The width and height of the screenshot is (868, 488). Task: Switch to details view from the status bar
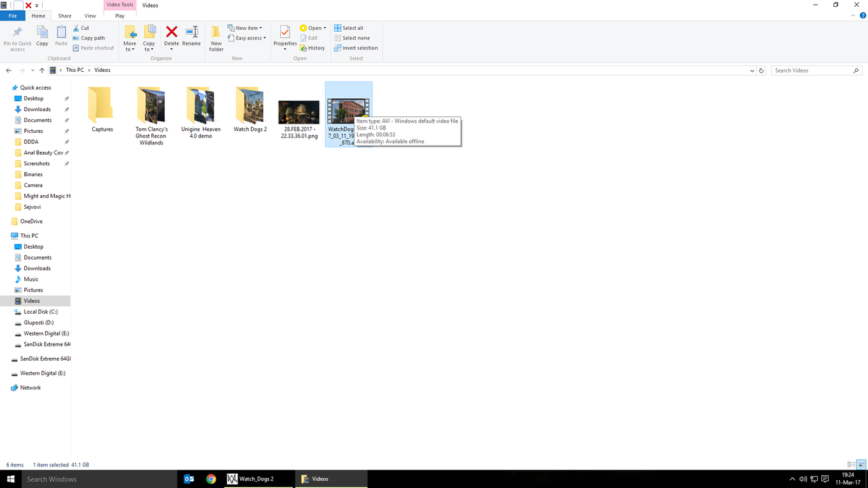[852, 465]
